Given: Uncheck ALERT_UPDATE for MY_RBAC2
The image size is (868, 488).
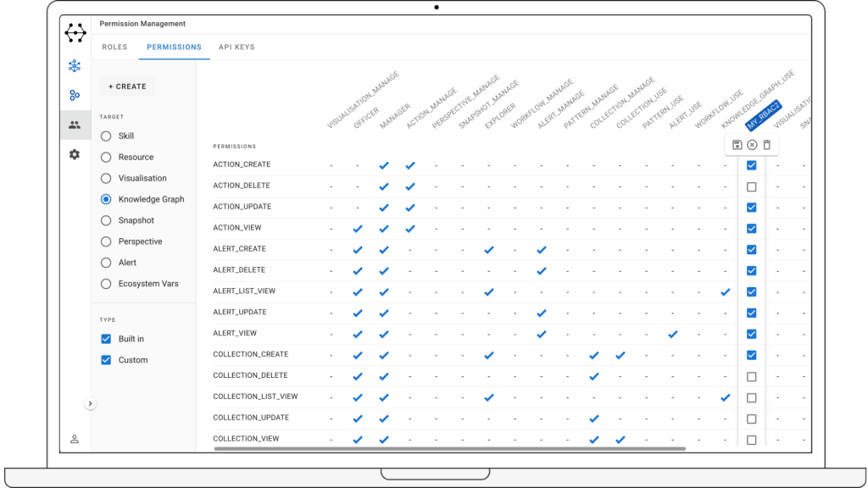Looking at the screenshot, I should [751, 313].
